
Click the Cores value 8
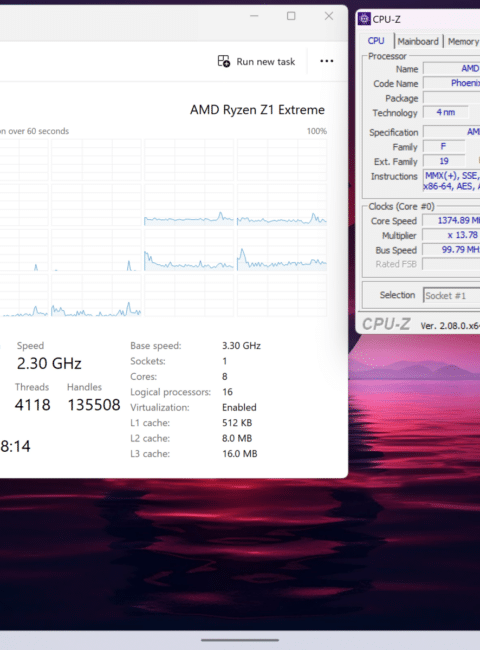225,376
